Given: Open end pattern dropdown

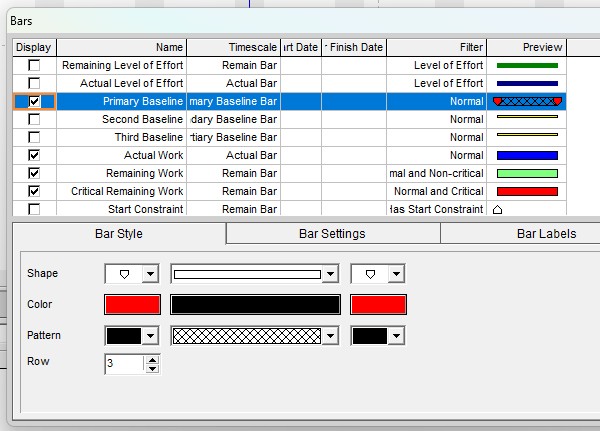Looking at the screenshot, I should (396, 336).
